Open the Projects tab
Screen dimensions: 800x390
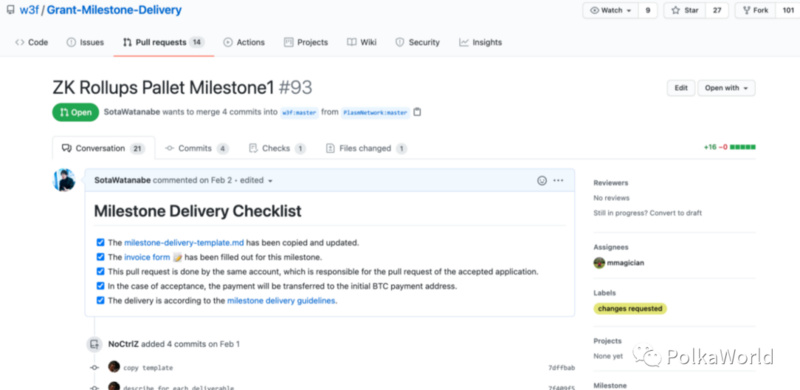click(306, 42)
